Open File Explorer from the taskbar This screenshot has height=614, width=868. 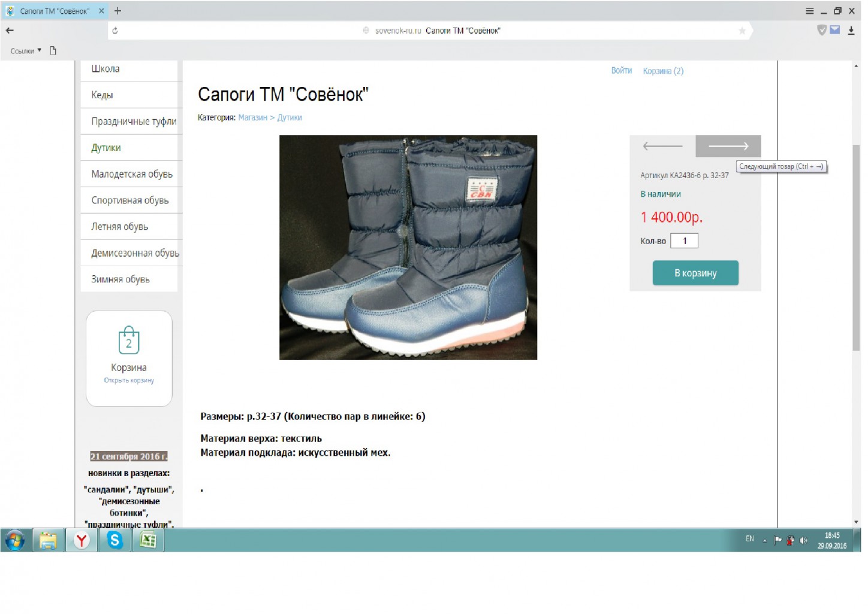click(48, 540)
